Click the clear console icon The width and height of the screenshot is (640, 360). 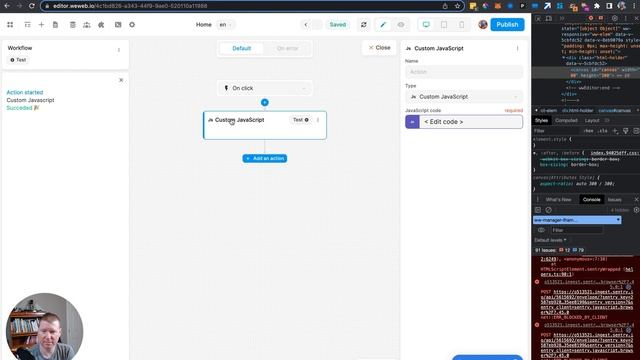click(549, 210)
